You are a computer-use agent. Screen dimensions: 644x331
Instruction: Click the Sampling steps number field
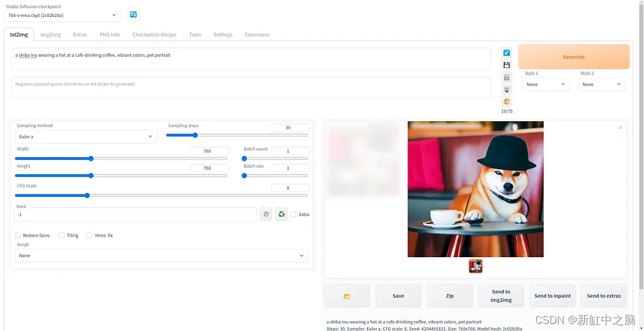(x=290, y=128)
